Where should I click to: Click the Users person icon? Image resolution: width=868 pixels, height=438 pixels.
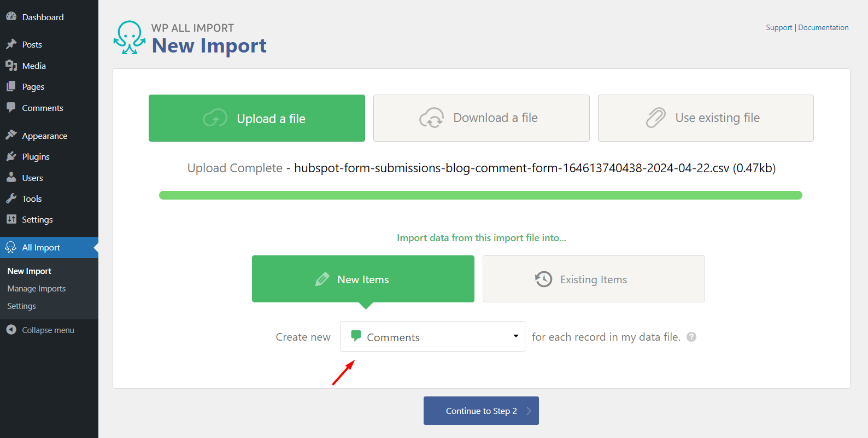pyautogui.click(x=11, y=178)
